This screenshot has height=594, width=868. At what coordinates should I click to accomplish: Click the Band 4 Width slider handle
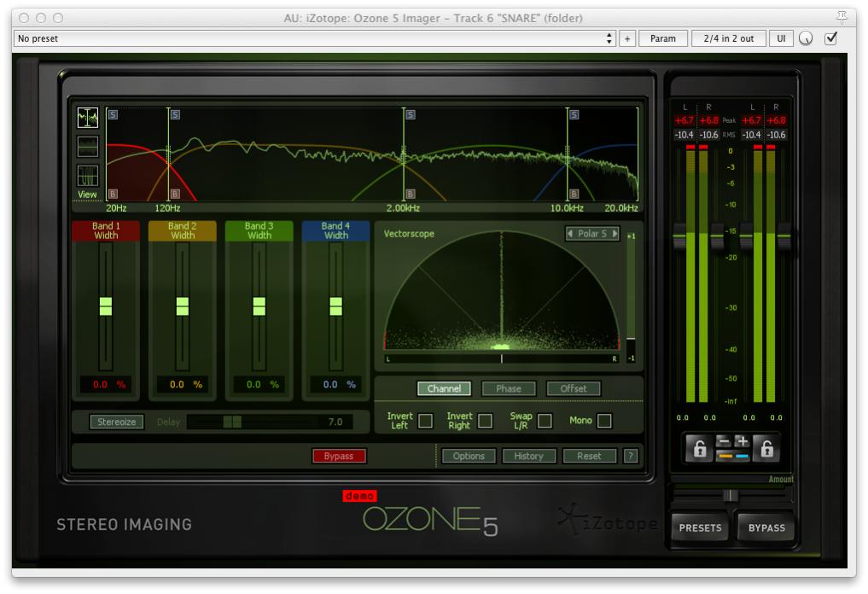pos(335,306)
